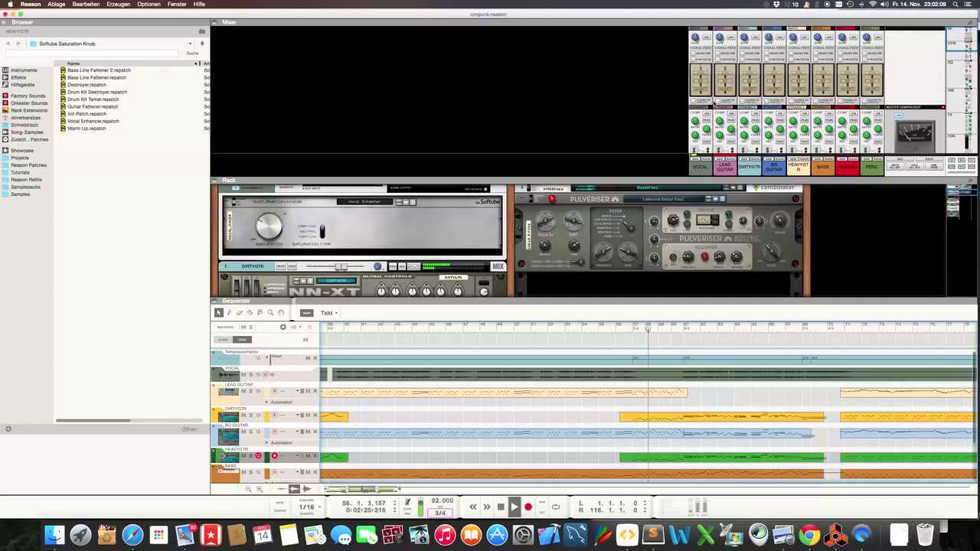Solo the LEAD GUITAR track
This screenshot has width=980, height=551.
pos(250,391)
